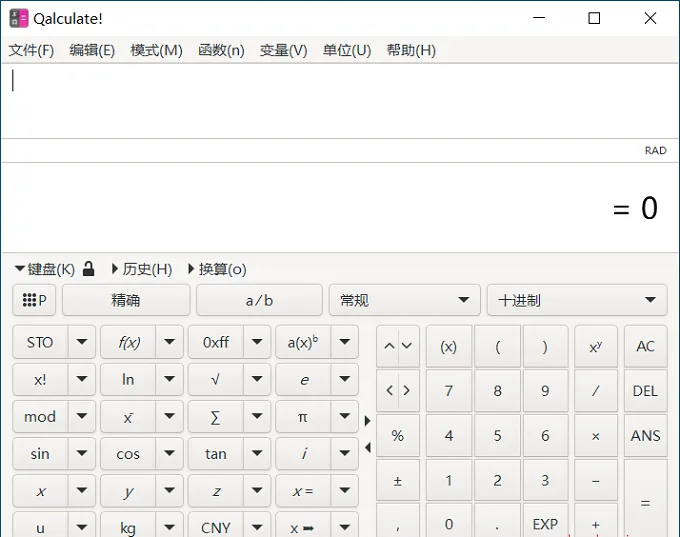The image size is (680, 537).
Task: Click the ANS previous answer button
Action: 645,435
